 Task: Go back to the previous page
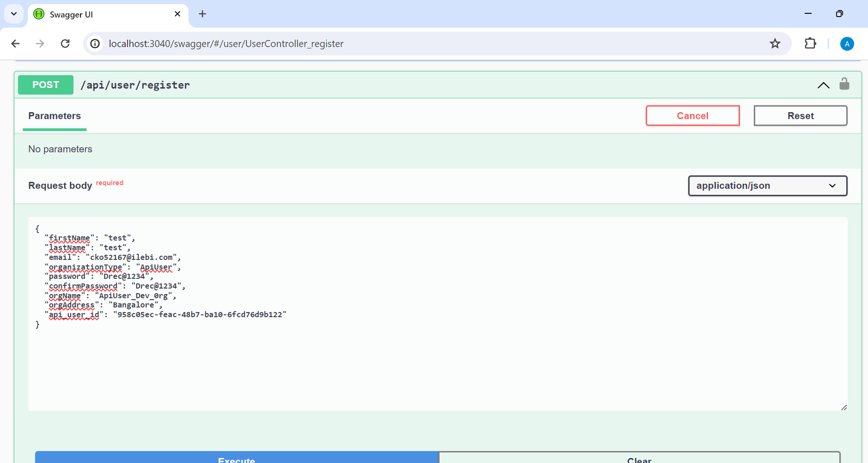pos(16,43)
